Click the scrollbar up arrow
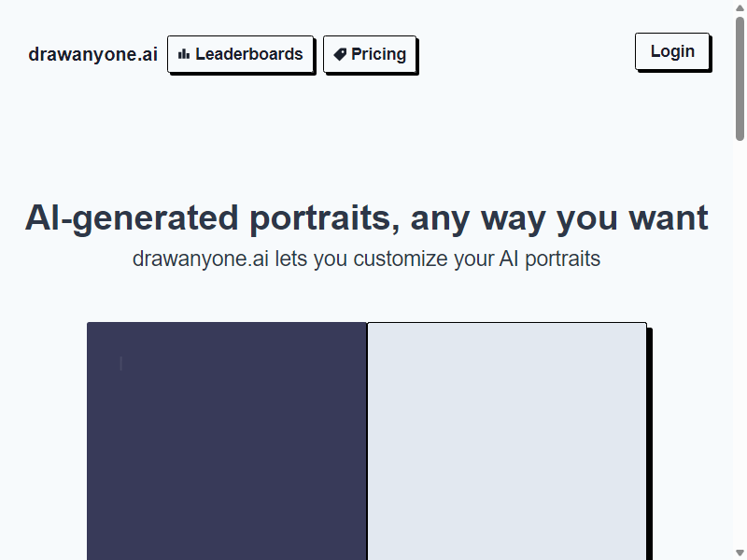This screenshot has width=747, height=560. (x=740, y=7)
